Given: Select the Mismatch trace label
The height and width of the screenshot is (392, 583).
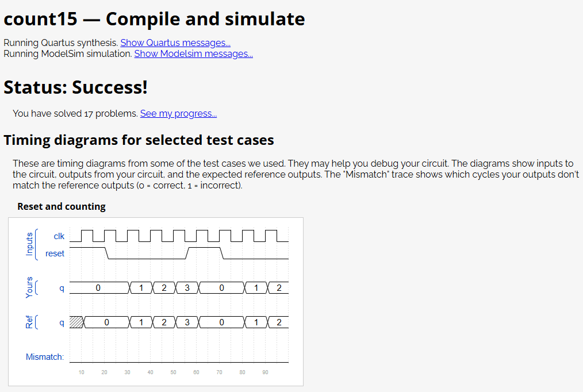Looking at the screenshot, I should pyautogui.click(x=45, y=357).
